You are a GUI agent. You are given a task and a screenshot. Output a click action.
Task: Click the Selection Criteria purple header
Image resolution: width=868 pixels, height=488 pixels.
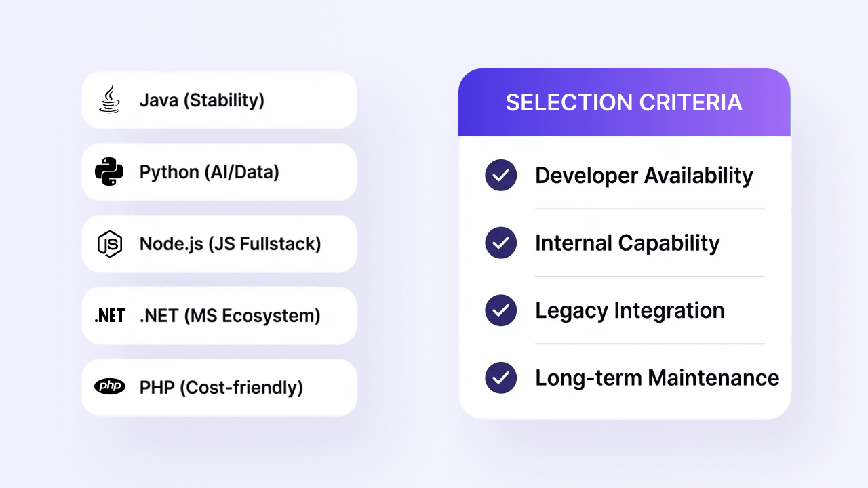click(625, 102)
